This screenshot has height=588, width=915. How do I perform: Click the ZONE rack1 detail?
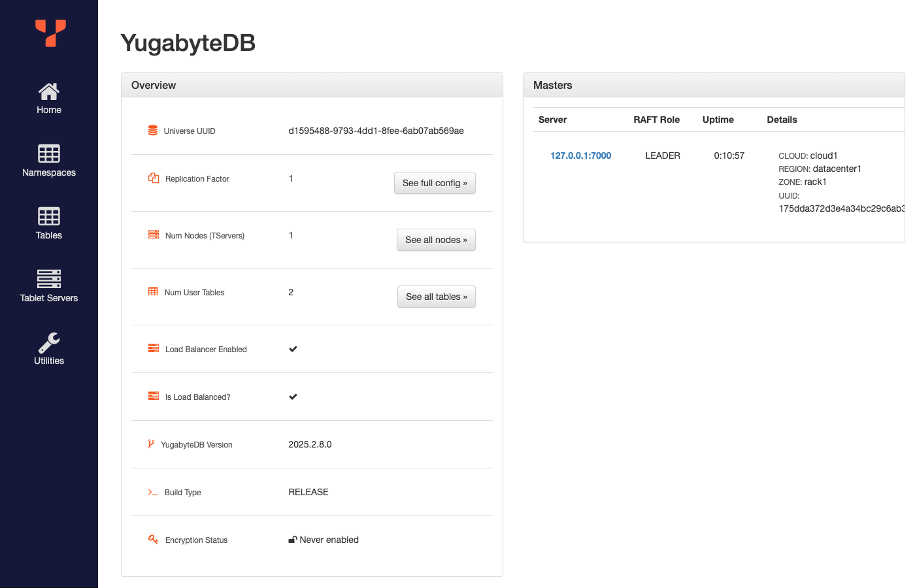(803, 182)
